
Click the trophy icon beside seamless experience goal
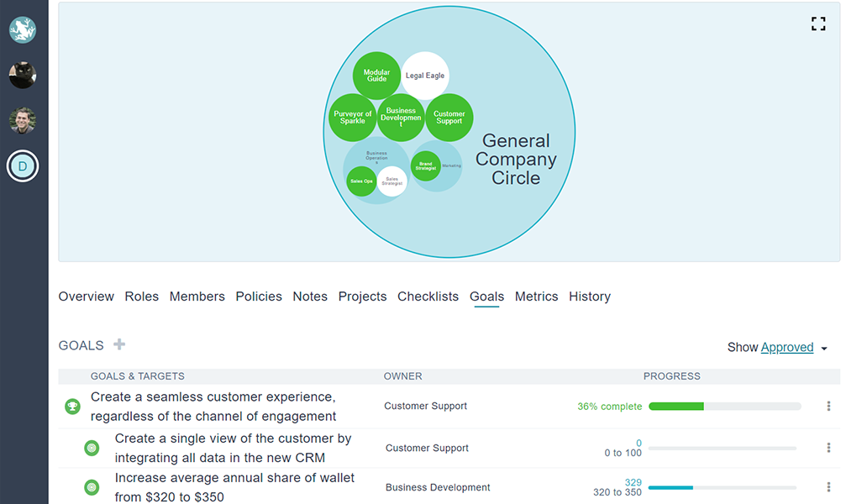[x=73, y=407]
